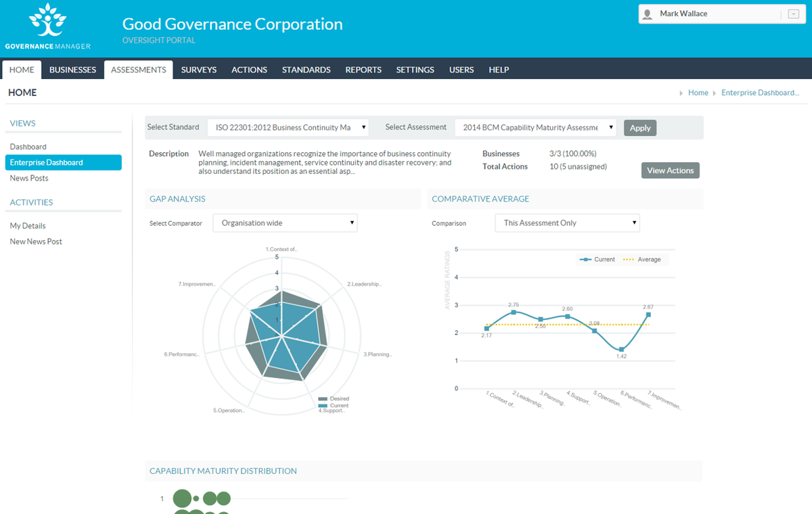Click the Apply button
The height and width of the screenshot is (514, 812).
tap(640, 128)
